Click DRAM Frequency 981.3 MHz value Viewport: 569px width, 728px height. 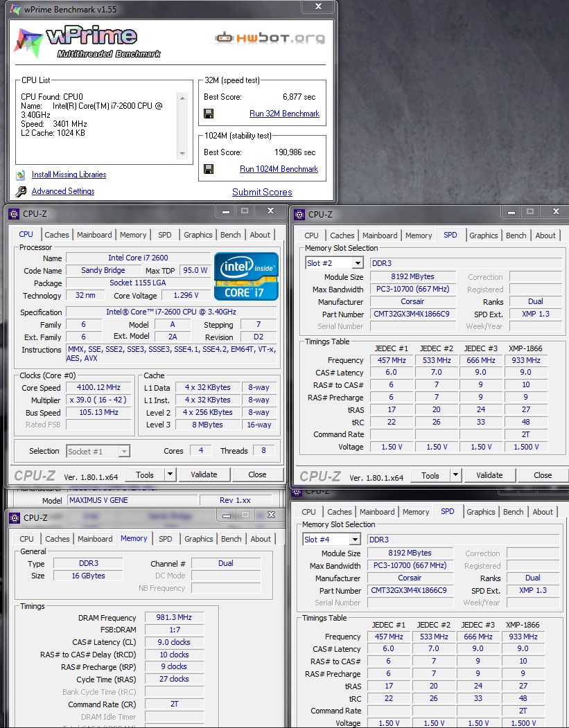pyautogui.click(x=174, y=617)
